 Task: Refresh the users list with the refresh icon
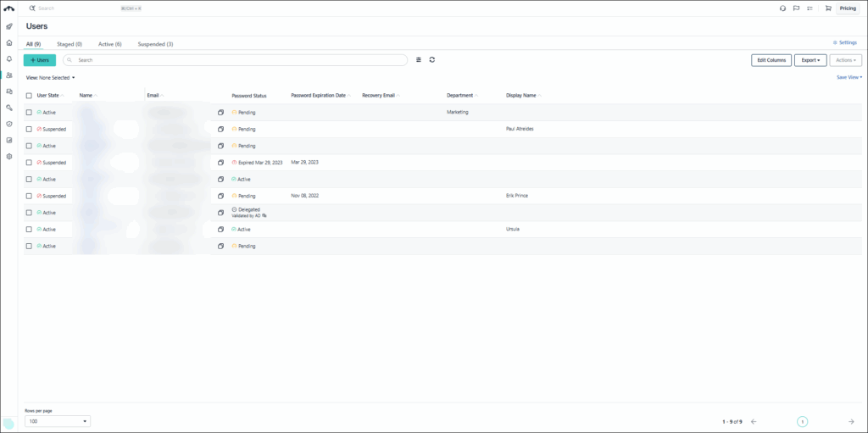click(x=431, y=60)
